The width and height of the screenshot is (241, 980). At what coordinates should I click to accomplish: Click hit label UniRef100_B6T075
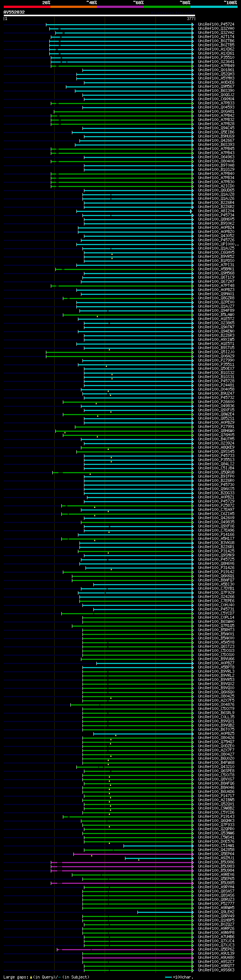[x=216, y=730]
